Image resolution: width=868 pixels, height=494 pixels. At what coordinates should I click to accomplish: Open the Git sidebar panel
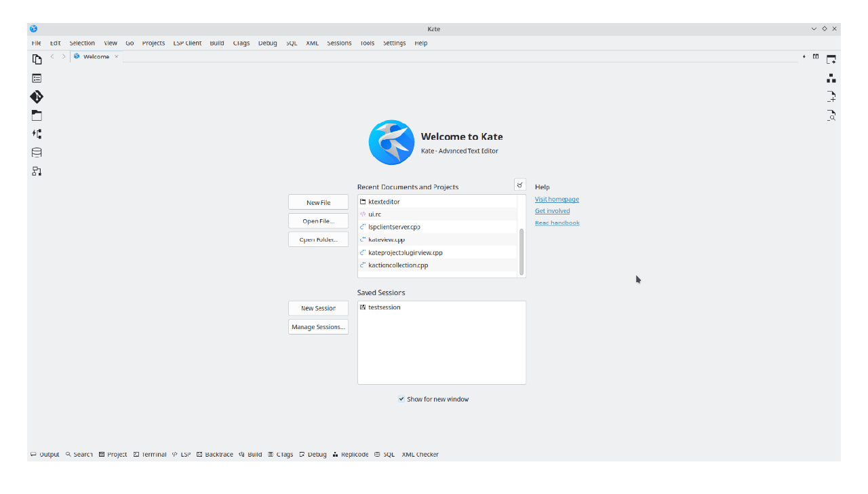pos(37,97)
